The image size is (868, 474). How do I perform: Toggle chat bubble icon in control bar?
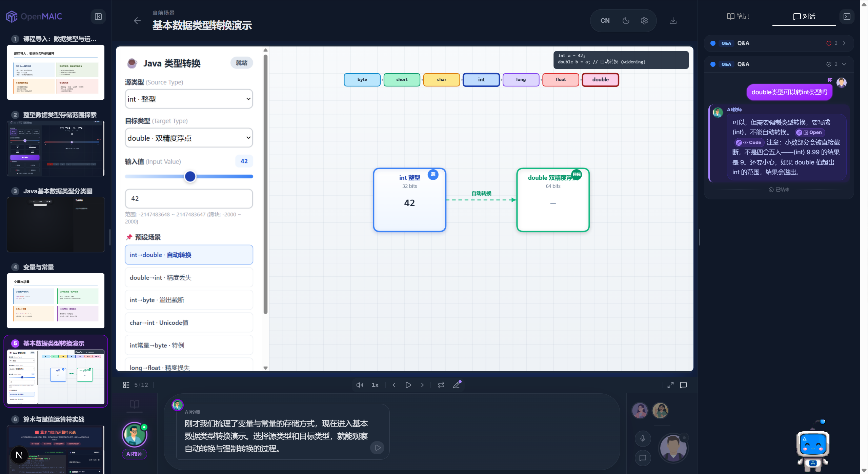(683, 385)
